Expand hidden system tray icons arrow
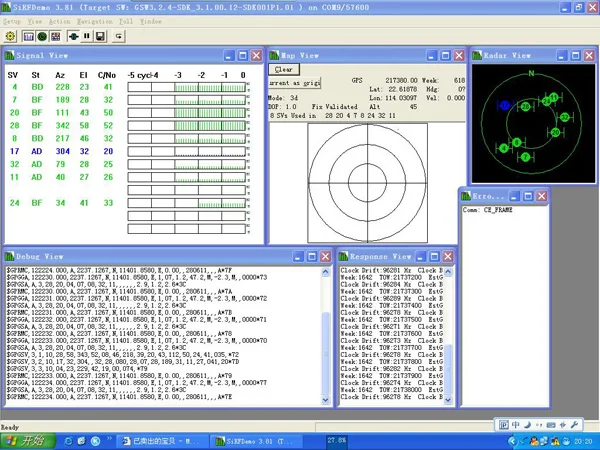Image resolution: width=600 pixels, height=450 pixels. pyautogui.click(x=512, y=441)
